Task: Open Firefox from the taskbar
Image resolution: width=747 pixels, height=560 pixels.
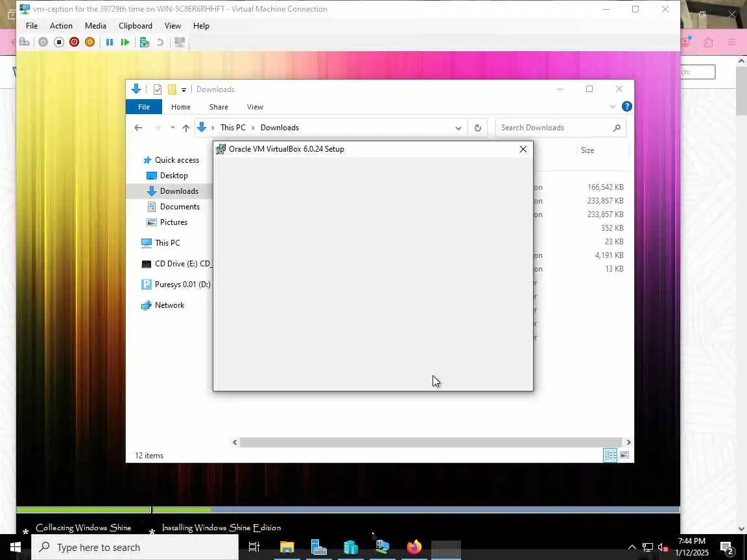Action: (x=414, y=547)
